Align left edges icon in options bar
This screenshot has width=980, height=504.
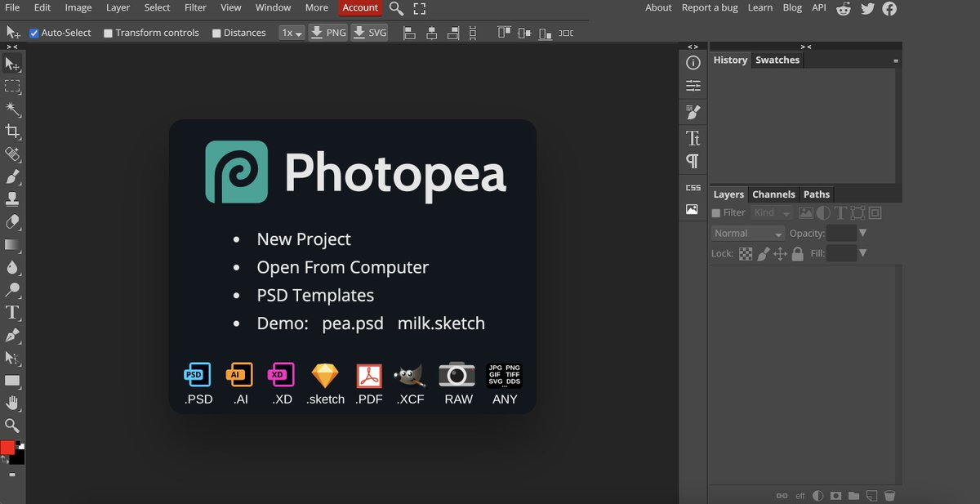point(410,33)
